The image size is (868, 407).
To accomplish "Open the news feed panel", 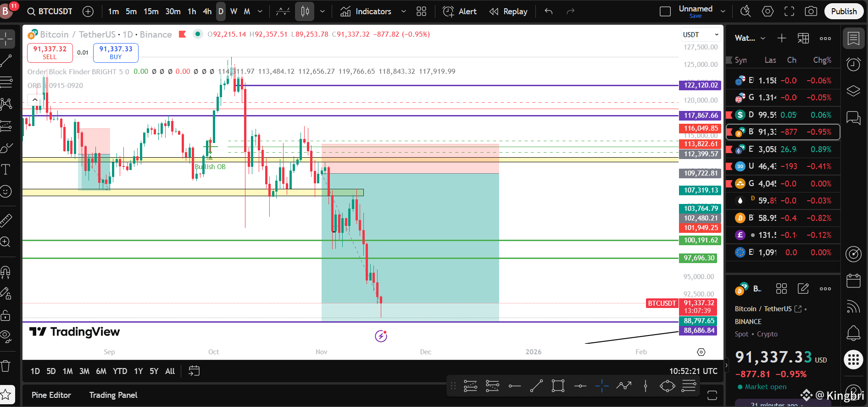I will (x=853, y=307).
